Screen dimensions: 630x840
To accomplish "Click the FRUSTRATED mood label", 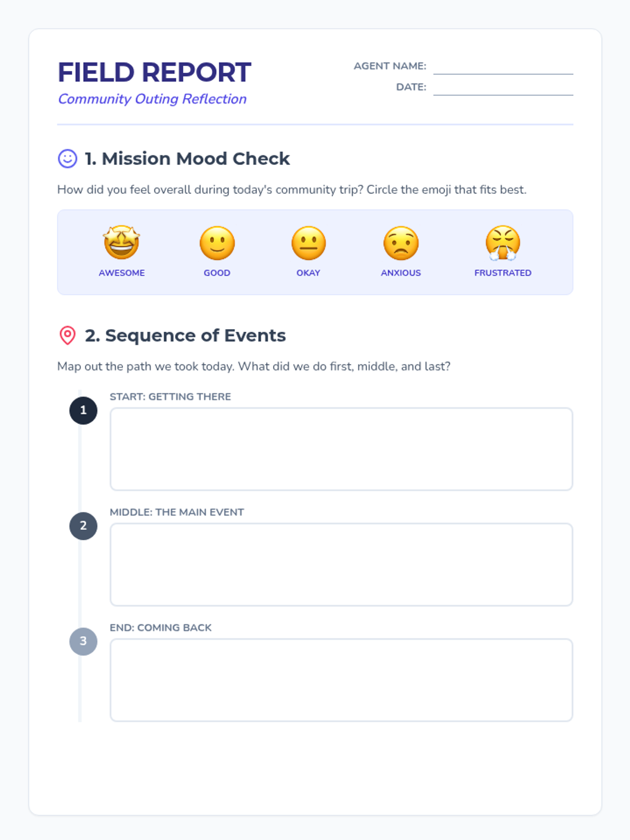I will pyautogui.click(x=502, y=272).
